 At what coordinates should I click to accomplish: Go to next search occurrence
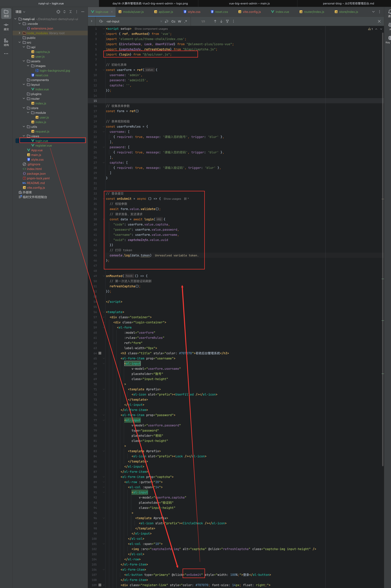[221, 21]
